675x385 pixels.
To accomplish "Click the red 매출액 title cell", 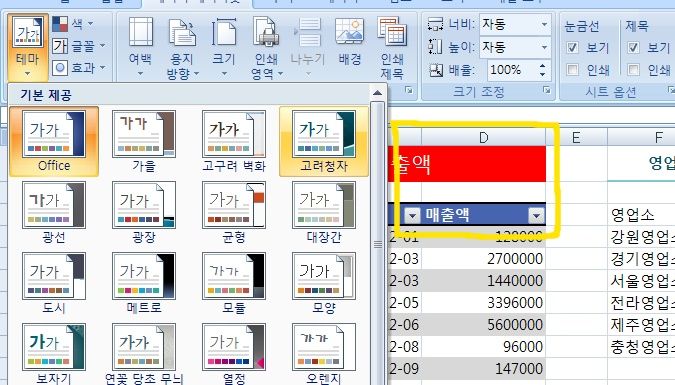I will (467, 164).
